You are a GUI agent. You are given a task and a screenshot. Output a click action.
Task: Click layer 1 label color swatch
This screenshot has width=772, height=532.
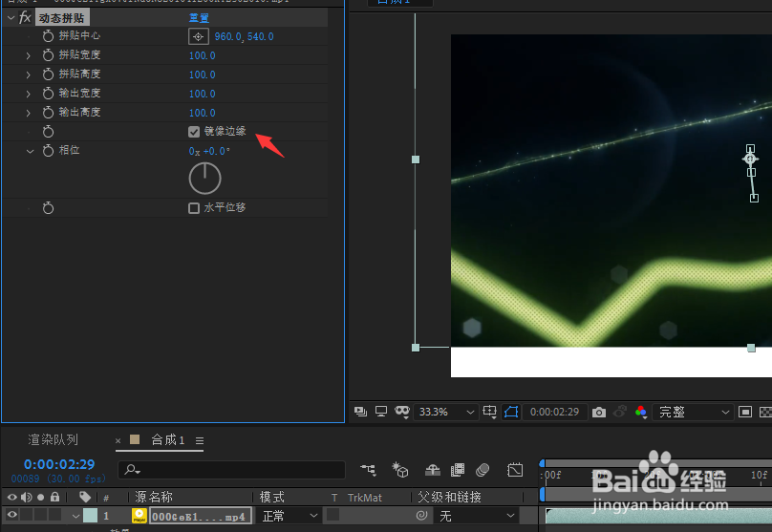coord(90,515)
